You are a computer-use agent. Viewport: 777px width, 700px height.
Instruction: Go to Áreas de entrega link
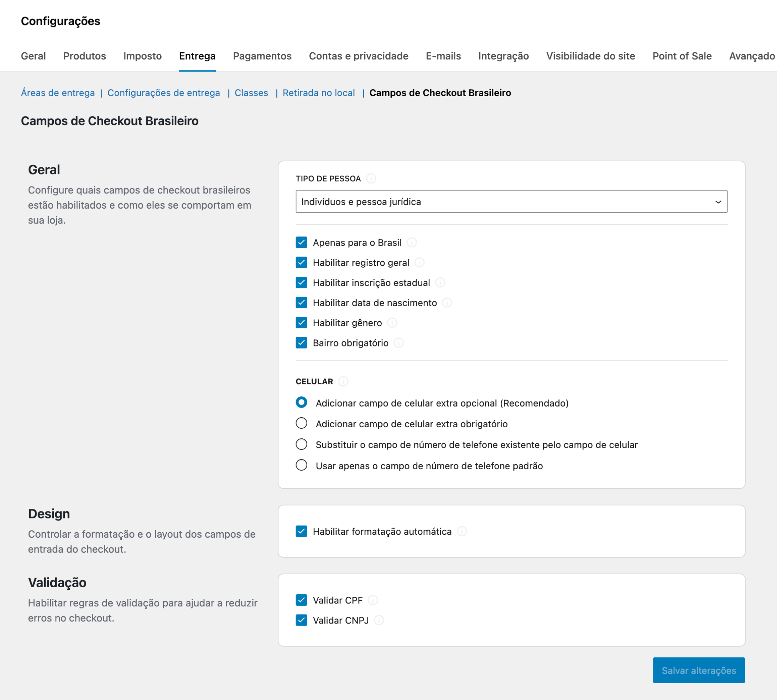(58, 93)
